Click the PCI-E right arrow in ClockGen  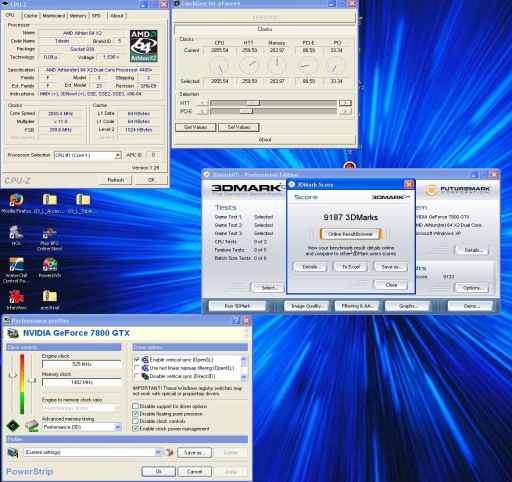click(345, 111)
